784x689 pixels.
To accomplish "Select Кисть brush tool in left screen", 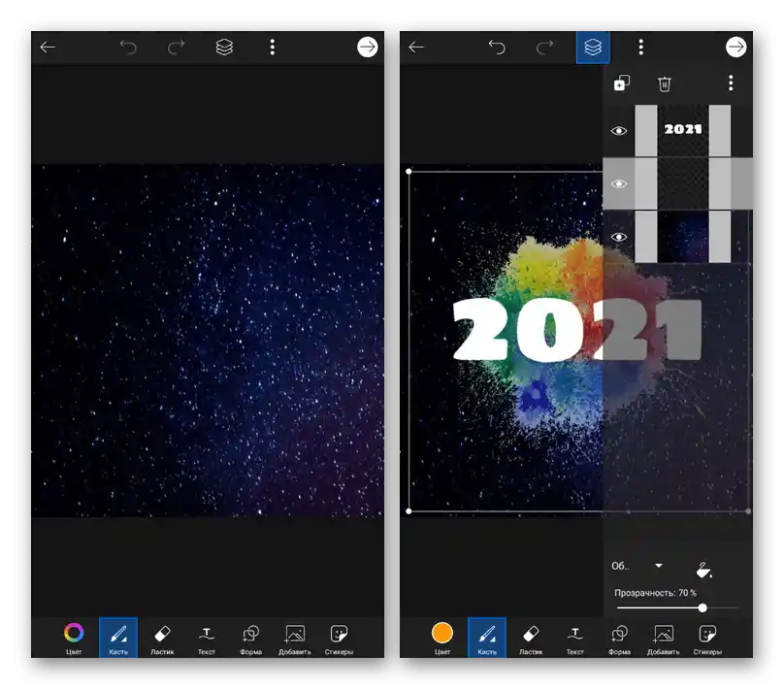I will click(x=118, y=638).
